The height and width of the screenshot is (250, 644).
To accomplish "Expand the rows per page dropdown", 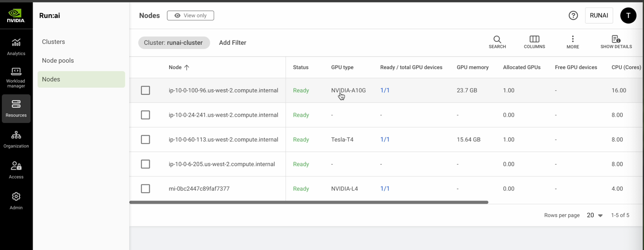I will coord(595,215).
